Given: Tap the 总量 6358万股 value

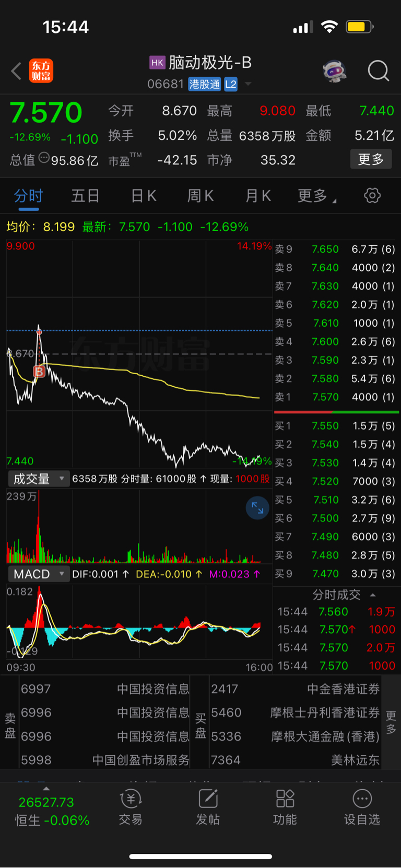Looking at the screenshot, I should 267,136.
